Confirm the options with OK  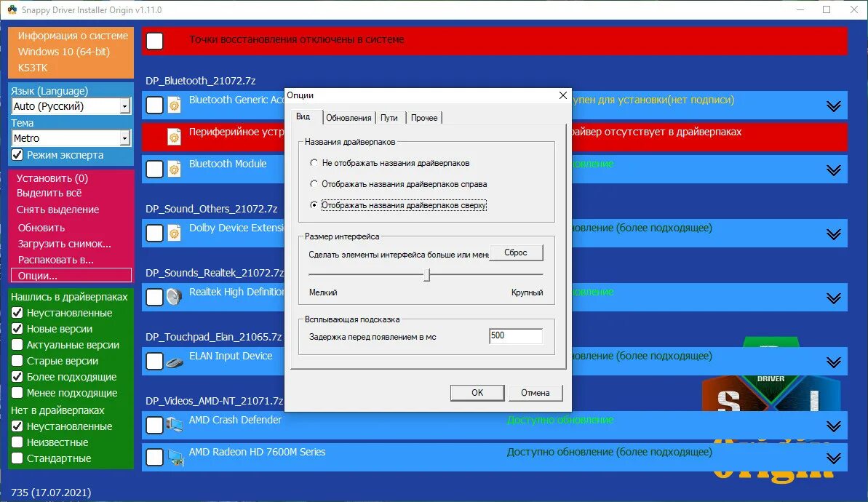tap(477, 392)
